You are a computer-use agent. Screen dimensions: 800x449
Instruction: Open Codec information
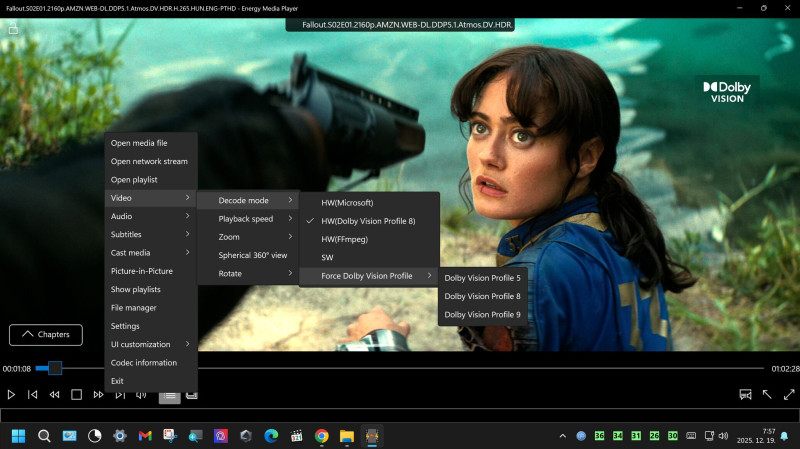(151, 363)
